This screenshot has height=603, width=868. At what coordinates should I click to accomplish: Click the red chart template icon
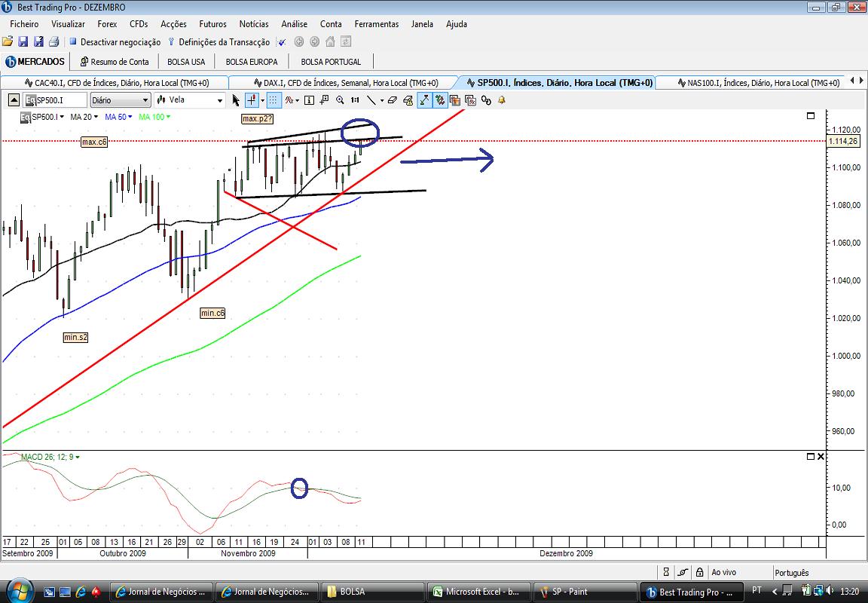pyautogui.click(x=470, y=100)
